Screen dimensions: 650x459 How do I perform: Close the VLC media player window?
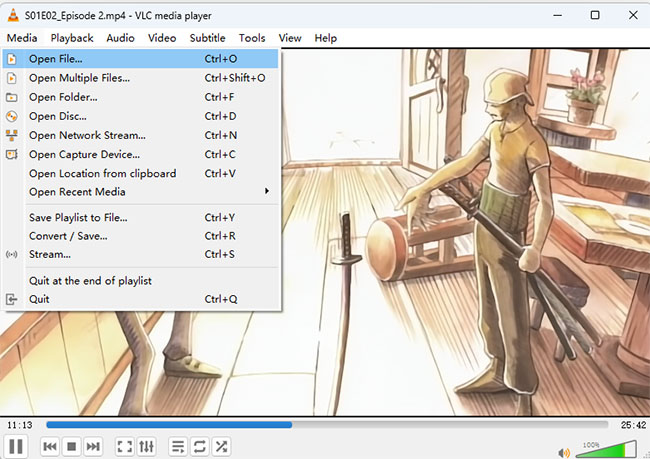pos(633,15)
